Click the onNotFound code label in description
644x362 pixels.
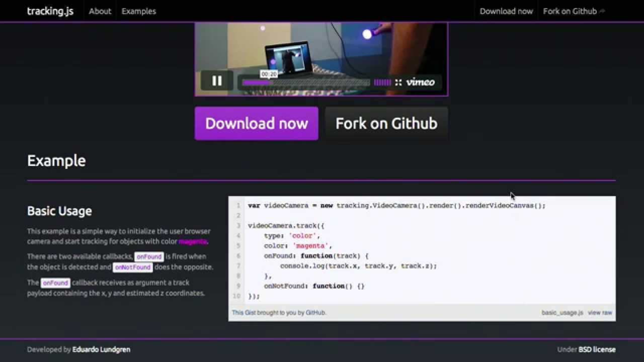pyautogui.click(x=133, y=267)
